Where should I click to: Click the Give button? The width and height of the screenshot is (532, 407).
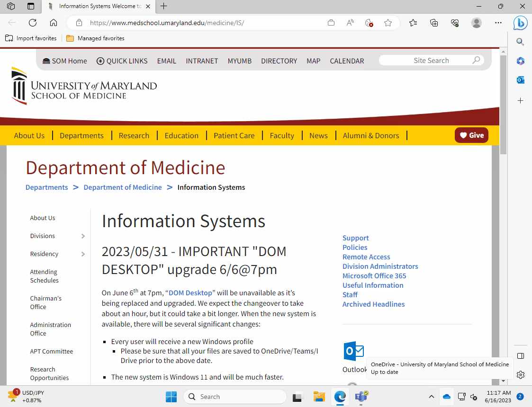click(471, 135)
